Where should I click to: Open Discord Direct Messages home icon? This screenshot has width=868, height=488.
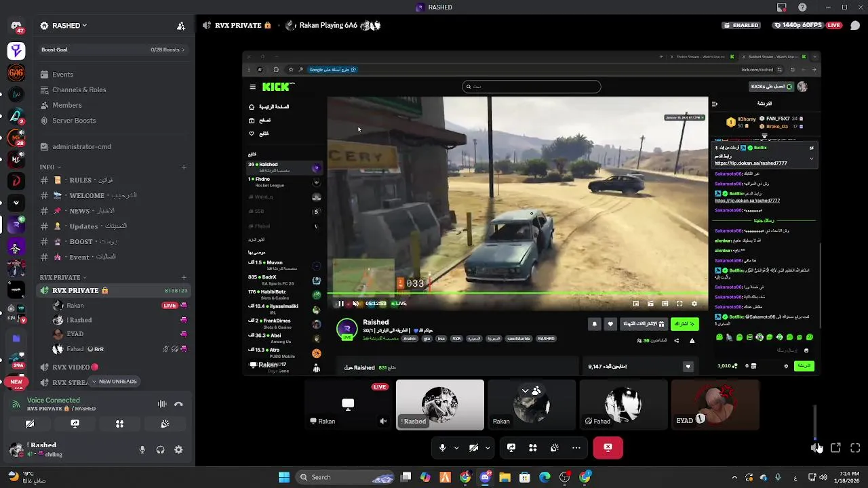point(16,26)
